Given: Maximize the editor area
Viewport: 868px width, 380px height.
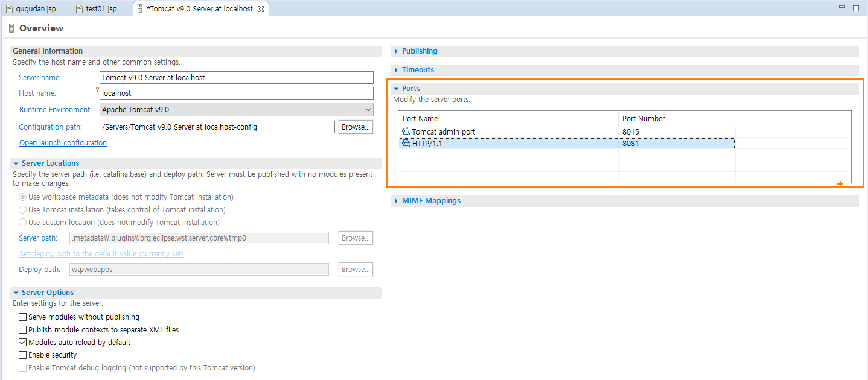Looking at the screenshot, I should pos(855,8).
